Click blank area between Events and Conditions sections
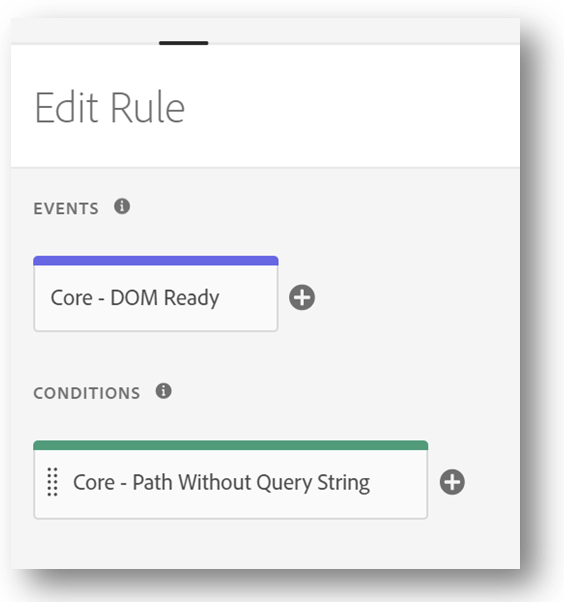The image size is (564, 602). pos(265,357)
